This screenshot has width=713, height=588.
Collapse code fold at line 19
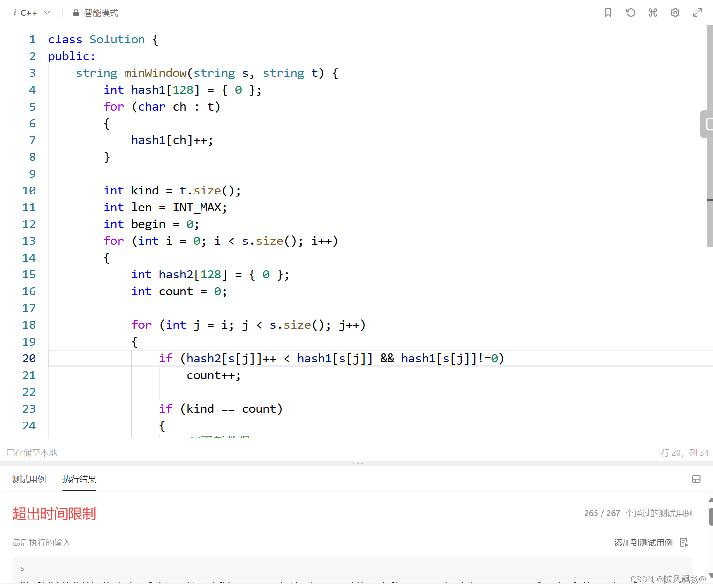click(43, 342)
